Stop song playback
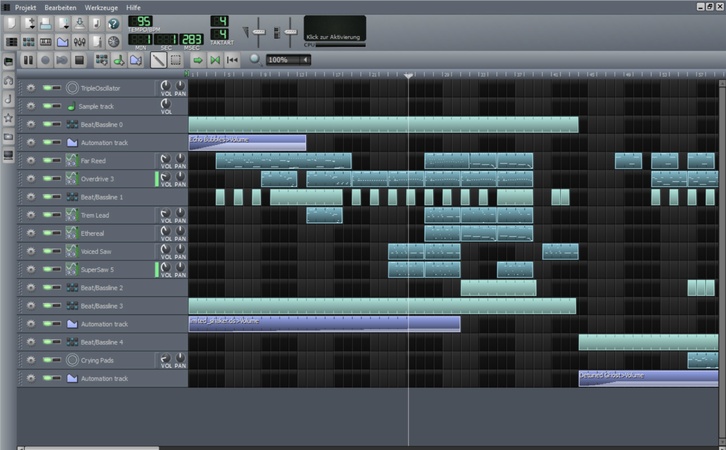Image resolution: width=726 pixels, height=450 pixels. [79, 60]
